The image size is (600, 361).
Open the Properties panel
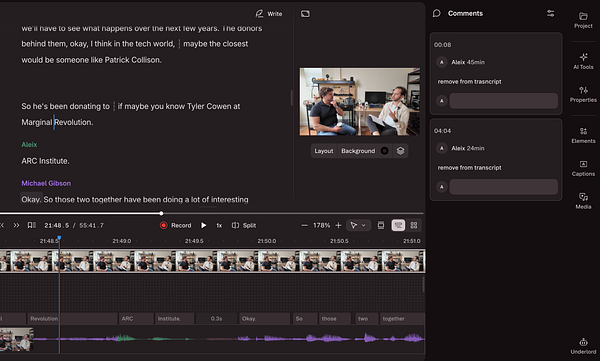tap(583, 94)
